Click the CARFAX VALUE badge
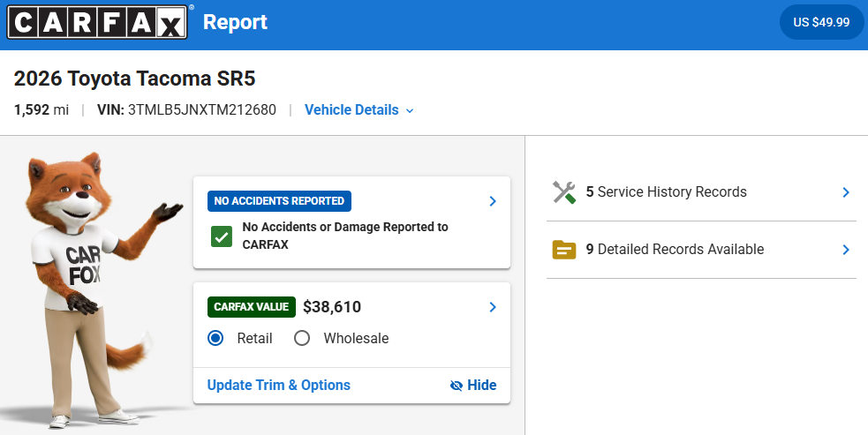Viewport: 868px width, 435px height. 252,306
